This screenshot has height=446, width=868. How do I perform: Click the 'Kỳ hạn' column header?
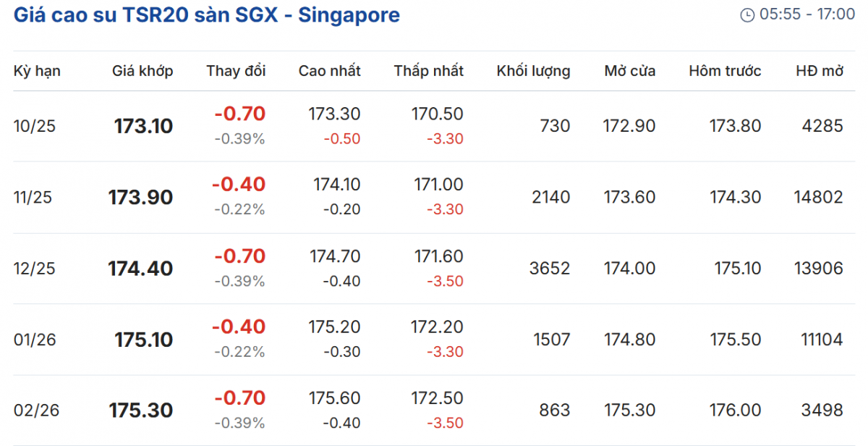coord(37,71)
